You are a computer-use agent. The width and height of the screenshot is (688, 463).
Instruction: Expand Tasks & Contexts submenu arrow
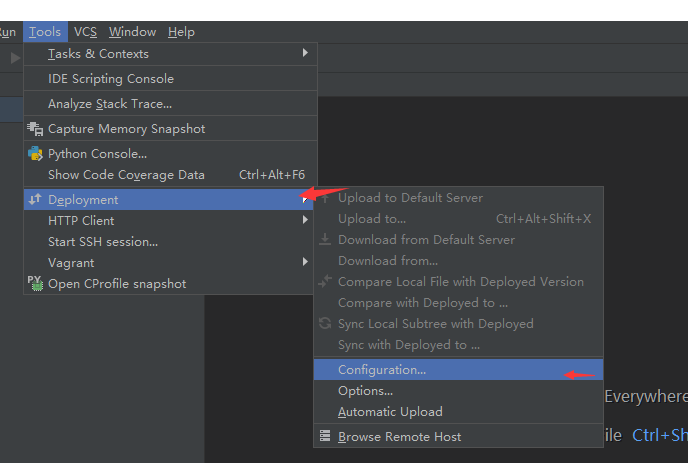pyautogui.click(x=305, y=53)
